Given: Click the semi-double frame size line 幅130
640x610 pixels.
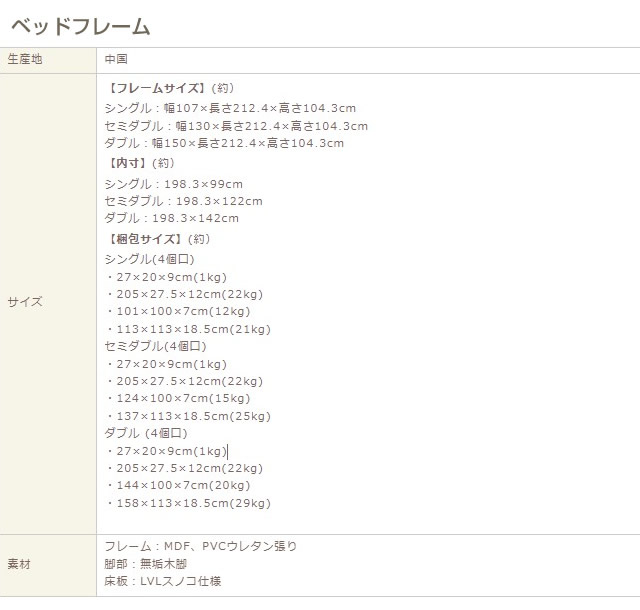Looking at the screenshot, I should 236,126.
